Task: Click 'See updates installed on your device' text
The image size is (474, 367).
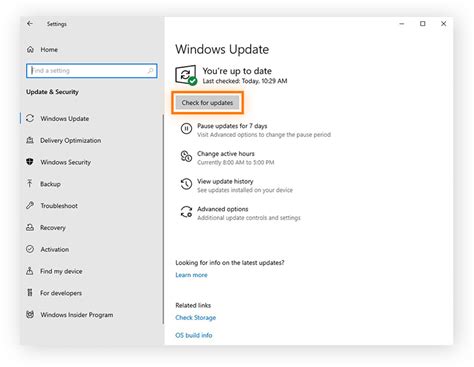Action: [x=245, y=190]
